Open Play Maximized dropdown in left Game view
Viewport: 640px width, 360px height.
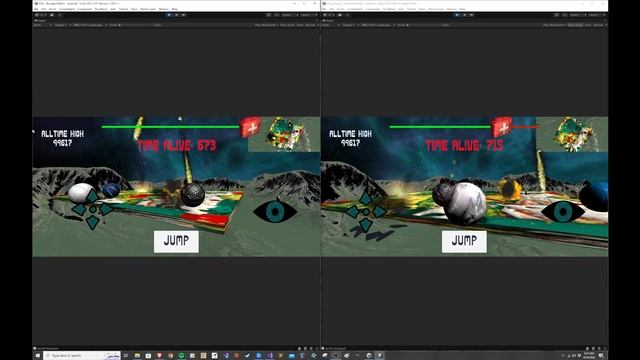tap(267, 25)
